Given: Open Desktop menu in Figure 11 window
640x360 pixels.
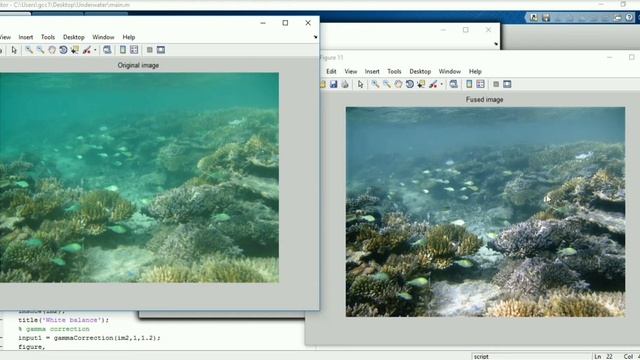Looking at the screenshot, I should pyautogui.click(x=420, y=71).
